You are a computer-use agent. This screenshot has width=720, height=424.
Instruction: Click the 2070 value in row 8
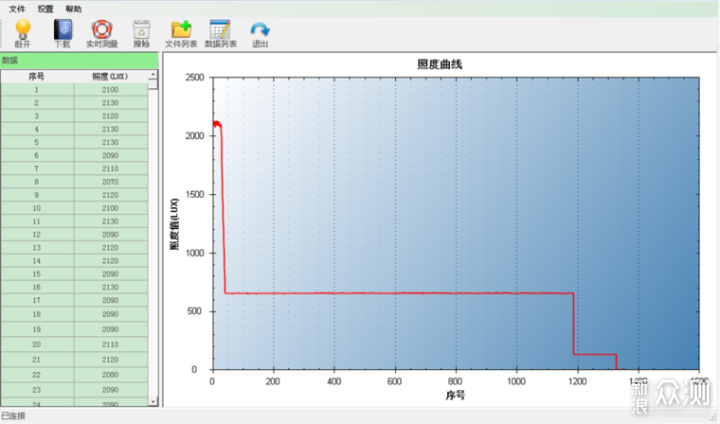point(110,182)
